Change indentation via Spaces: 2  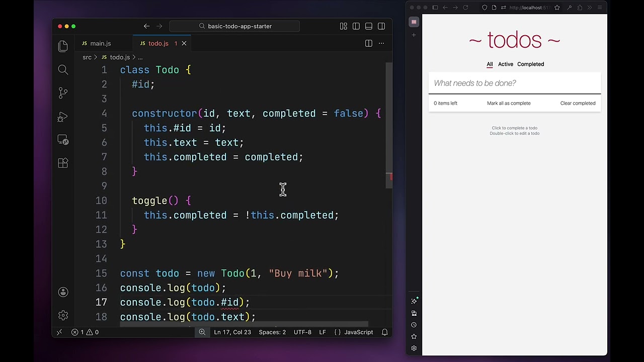tap(272, 332)
